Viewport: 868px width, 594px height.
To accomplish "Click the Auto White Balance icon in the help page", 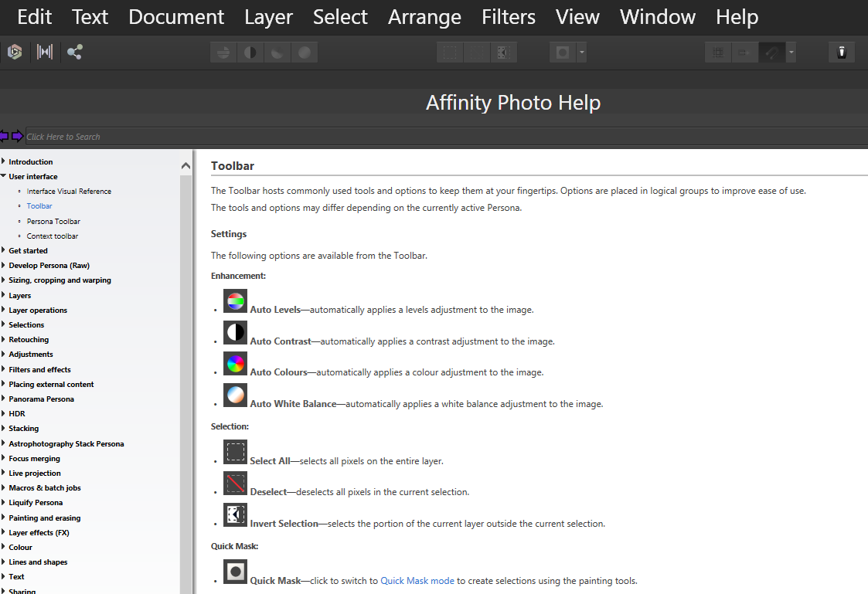I will pyautogui.click(x=235, y=395).
